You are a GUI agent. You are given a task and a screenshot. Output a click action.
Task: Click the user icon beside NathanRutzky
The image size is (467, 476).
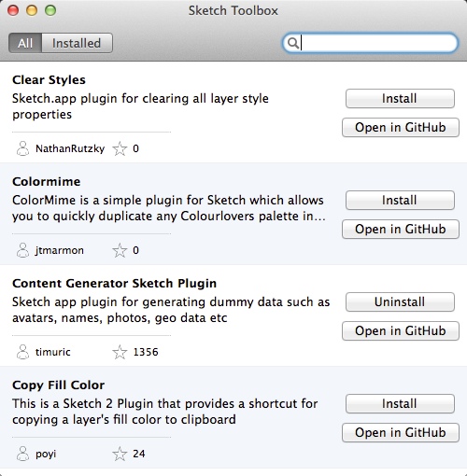[22, 148]
